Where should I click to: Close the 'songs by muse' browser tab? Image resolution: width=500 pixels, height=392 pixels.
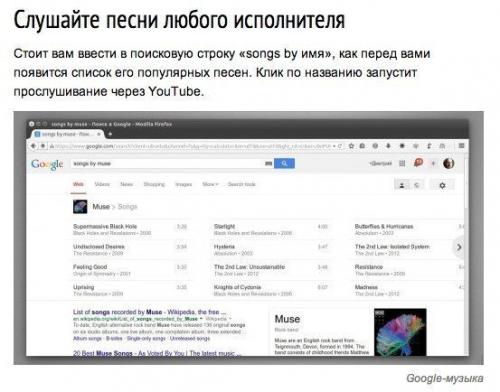click(99, 134)
